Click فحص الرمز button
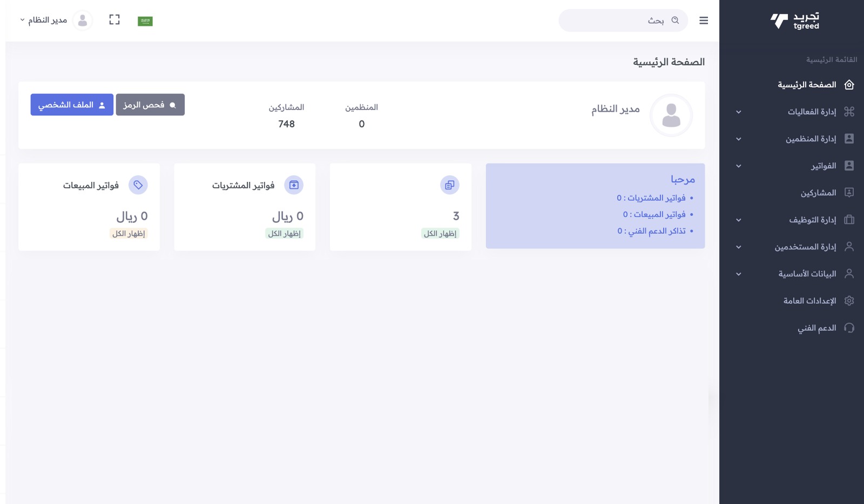 tap(150, 105)
